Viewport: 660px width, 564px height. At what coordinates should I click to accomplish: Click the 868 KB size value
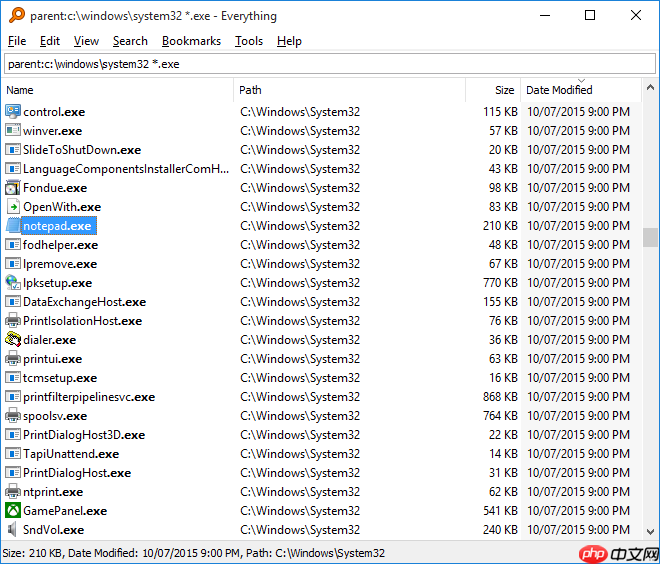[x=500, y=396]
